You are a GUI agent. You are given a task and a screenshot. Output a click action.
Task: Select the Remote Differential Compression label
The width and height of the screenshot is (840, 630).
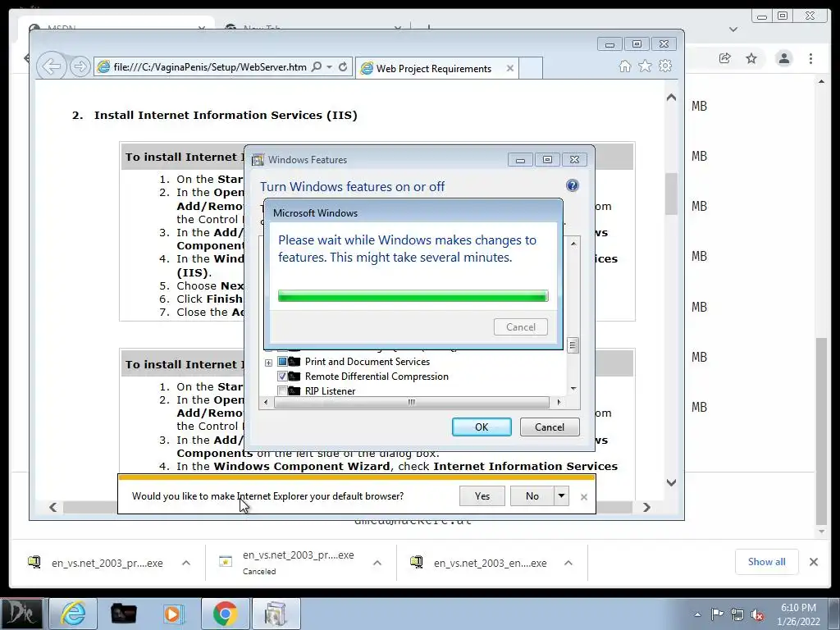377,376
